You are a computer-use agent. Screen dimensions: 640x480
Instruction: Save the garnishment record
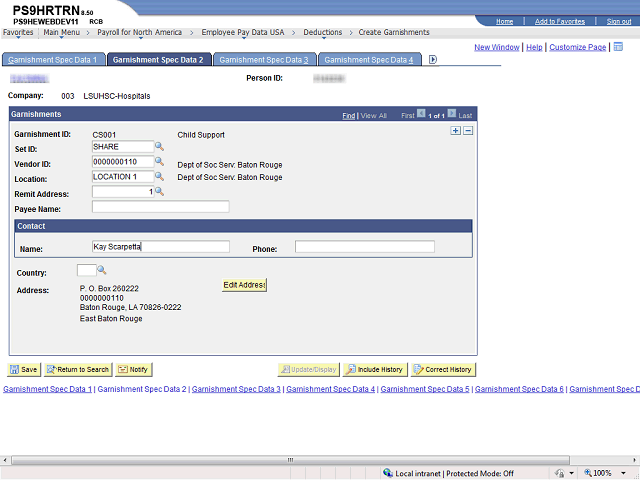coord(24,369)
